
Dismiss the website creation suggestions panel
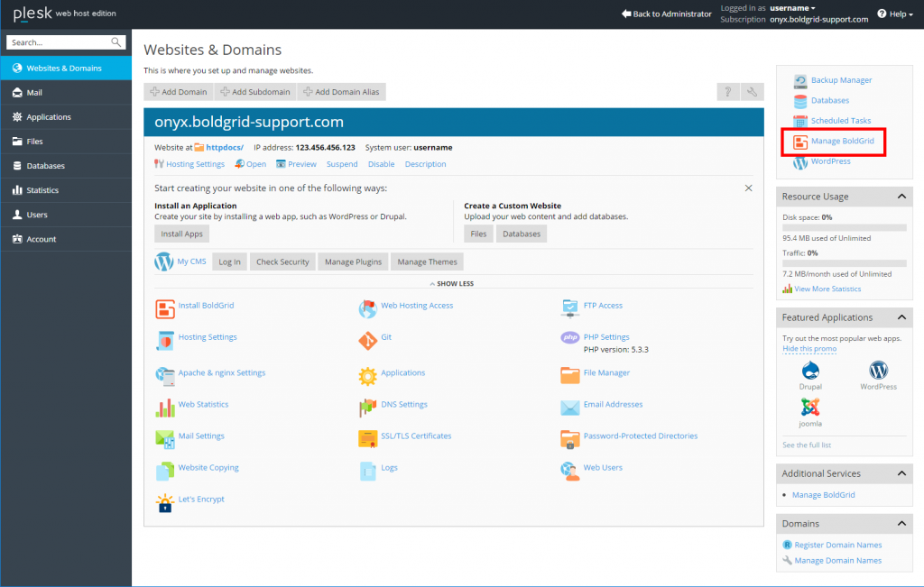point(748,188)
